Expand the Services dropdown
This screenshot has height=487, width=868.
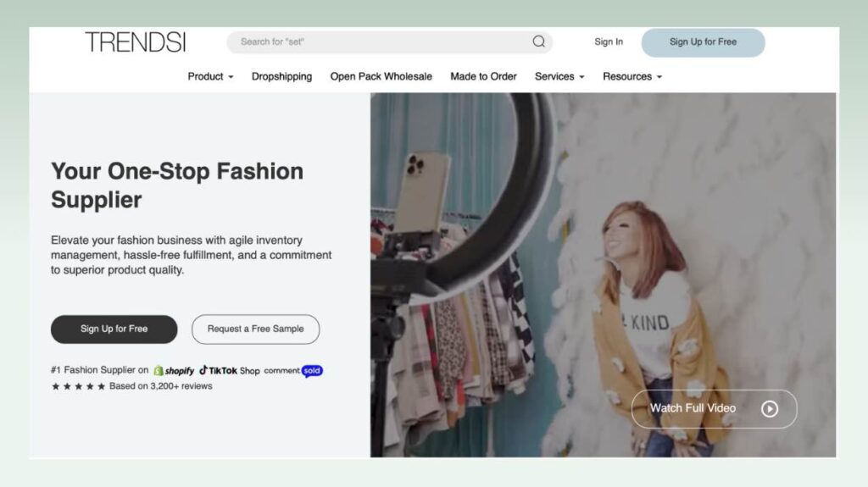[x=559, y=76]
